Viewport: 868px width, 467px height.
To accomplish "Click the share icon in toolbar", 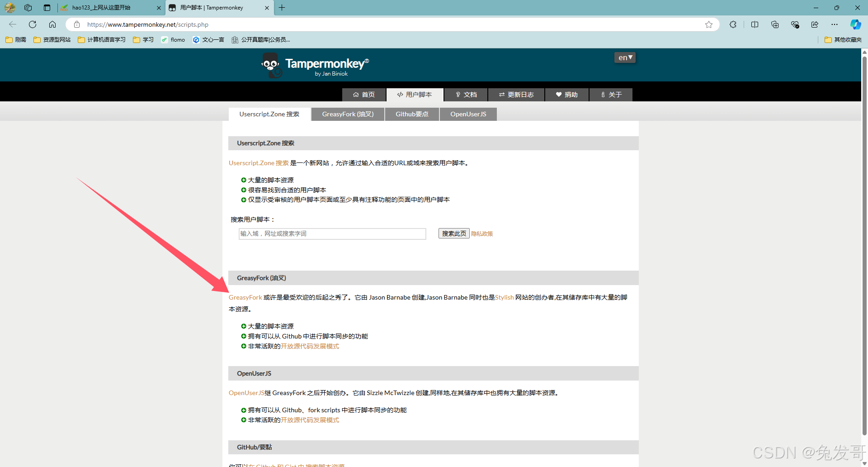I will click(815, 24).
